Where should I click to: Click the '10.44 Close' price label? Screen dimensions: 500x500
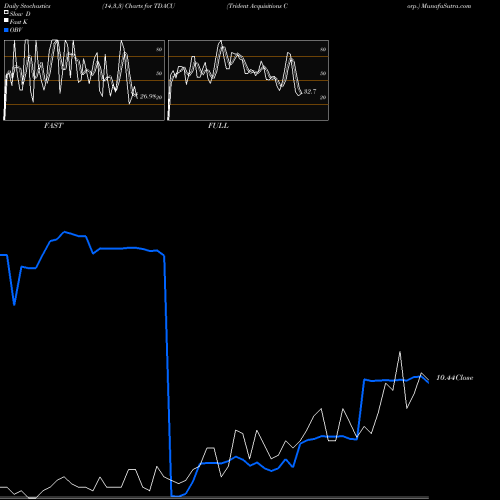455,378
